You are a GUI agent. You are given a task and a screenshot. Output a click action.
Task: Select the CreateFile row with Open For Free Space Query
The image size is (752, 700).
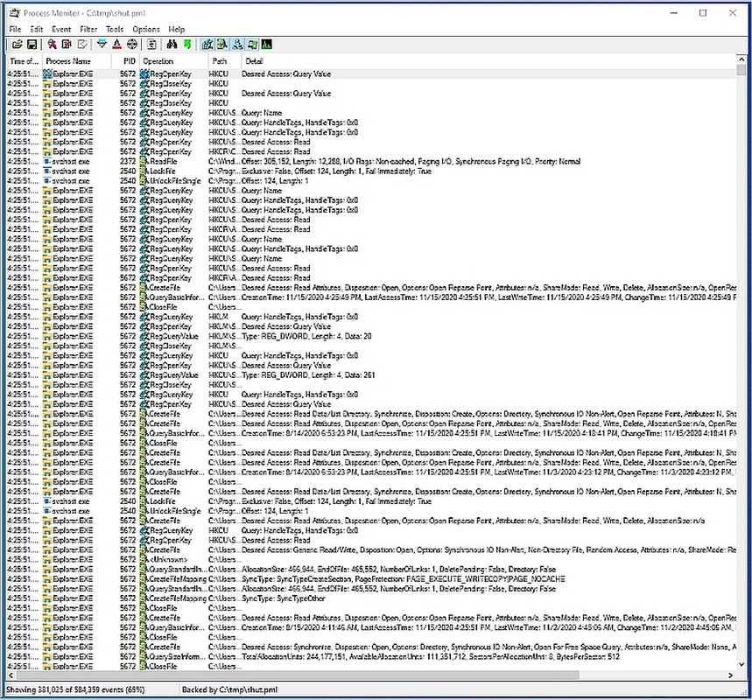(x=371, y=647)
